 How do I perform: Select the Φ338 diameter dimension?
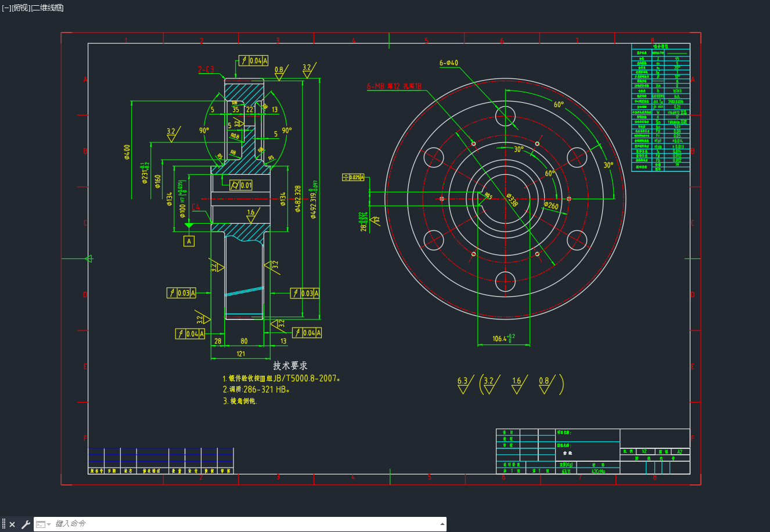(511, 200)
